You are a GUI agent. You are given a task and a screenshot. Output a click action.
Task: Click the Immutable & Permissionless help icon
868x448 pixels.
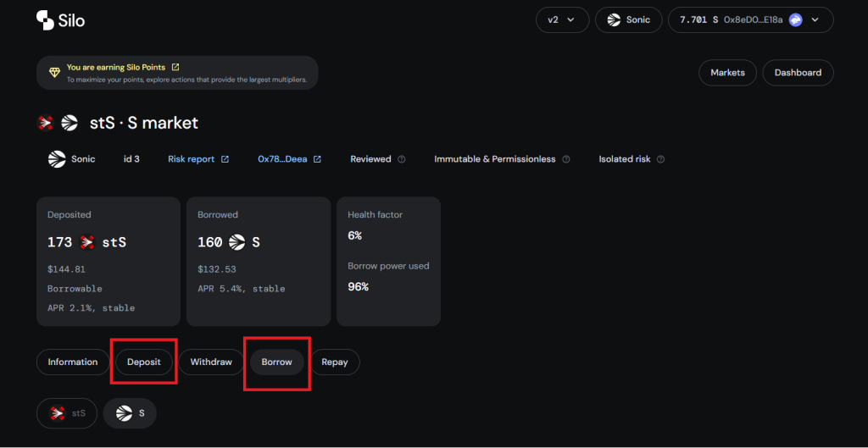[x=565, y=159]
